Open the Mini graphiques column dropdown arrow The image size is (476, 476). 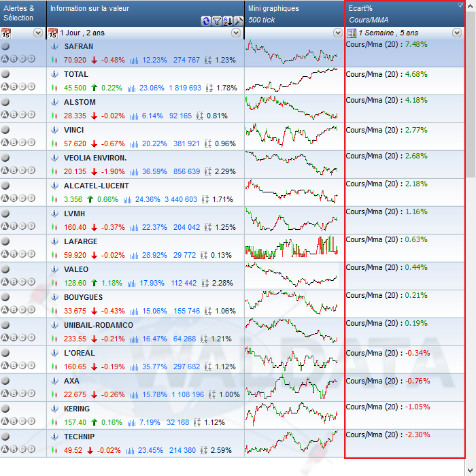337,33
